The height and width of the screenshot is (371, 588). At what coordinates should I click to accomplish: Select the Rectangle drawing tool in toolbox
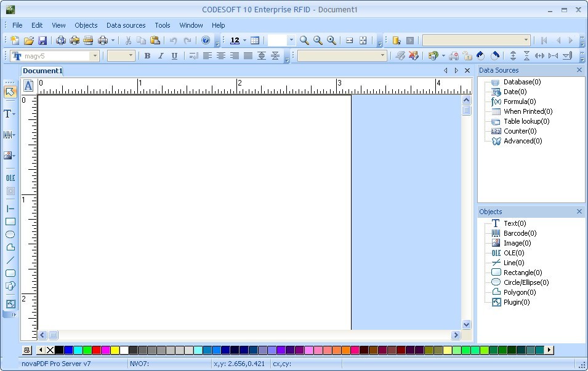[10, 221]
